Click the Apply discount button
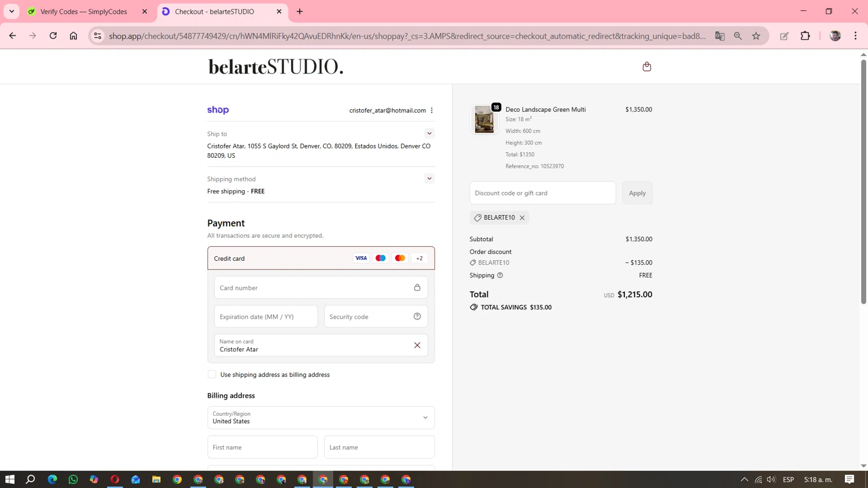868x488 pixels. point(637,193)
